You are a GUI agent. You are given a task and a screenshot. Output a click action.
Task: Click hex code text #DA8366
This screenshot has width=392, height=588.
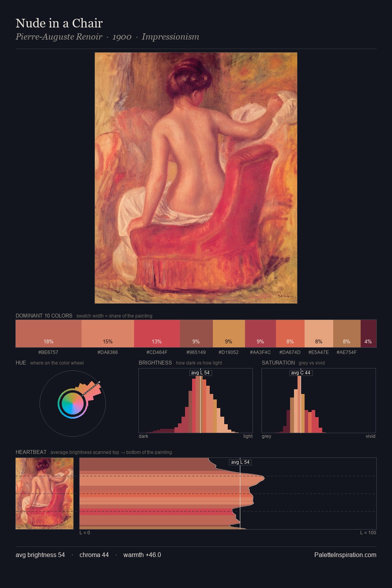point(108,352)
